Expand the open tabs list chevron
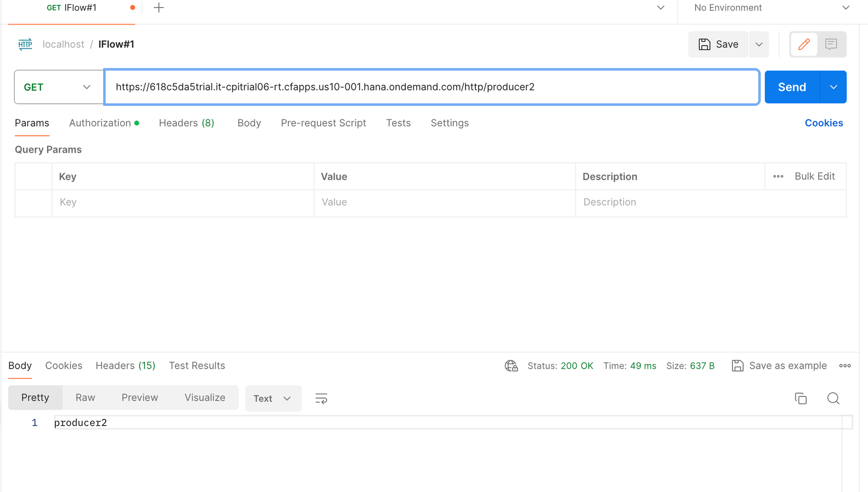The width and height of the screenshot is (868, 492). tap(661, 8)
